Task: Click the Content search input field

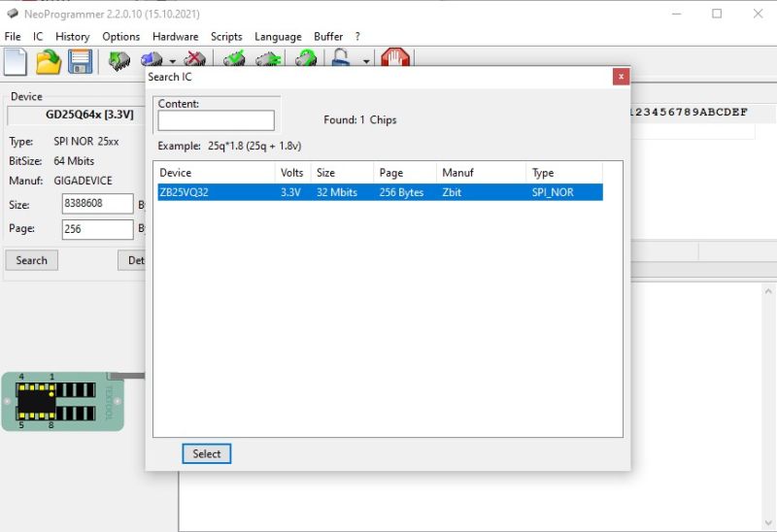Action: click(x=216, y=120)
